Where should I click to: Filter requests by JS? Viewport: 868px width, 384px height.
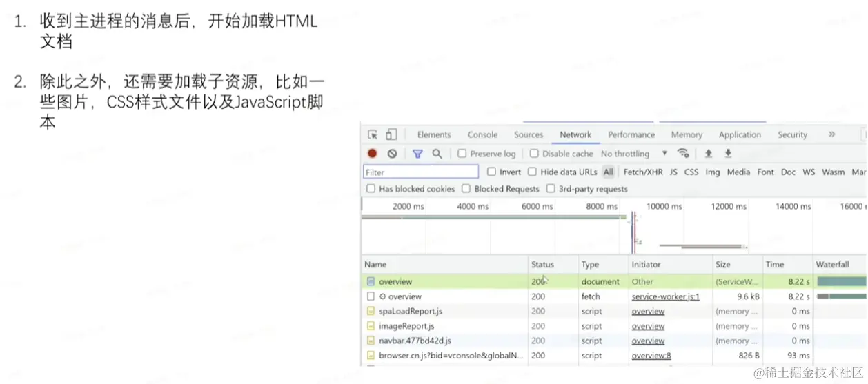(x=673, y=172)
